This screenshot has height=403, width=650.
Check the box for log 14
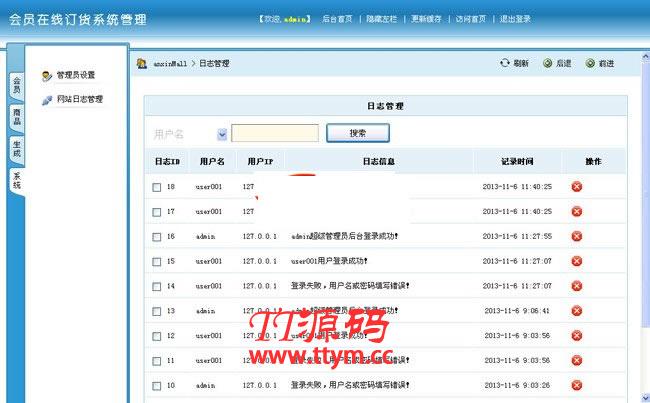pos(157,287)
